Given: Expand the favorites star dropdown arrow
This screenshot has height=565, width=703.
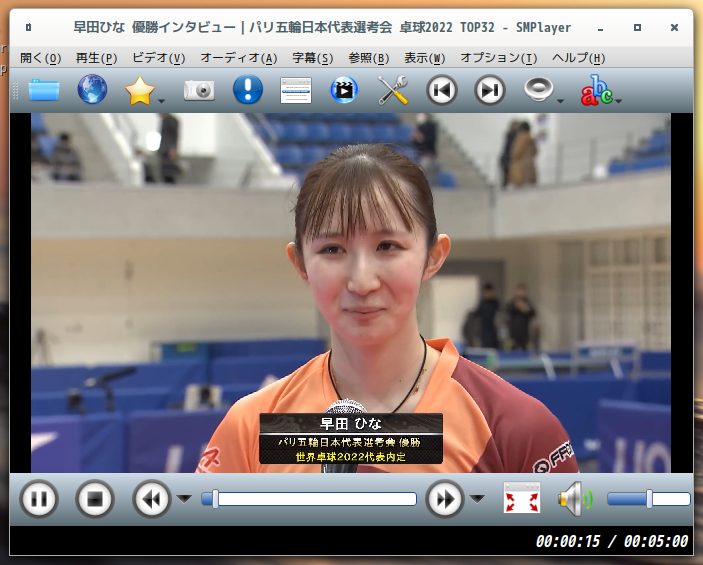Looking at the screenshot, I should coord(162,101).
